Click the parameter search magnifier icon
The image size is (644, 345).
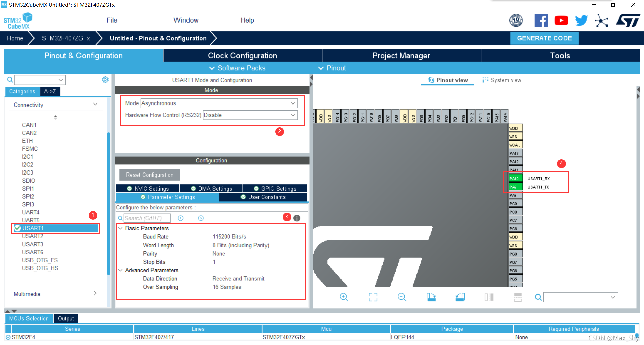pyautogui.click(x=120, y=218)
